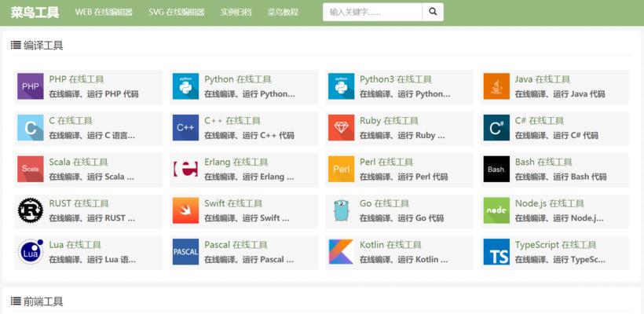Open the Python3 在线工具 title link
Image resolution: width=644 pixels, height=314 pixels.
tap(396, 79)
